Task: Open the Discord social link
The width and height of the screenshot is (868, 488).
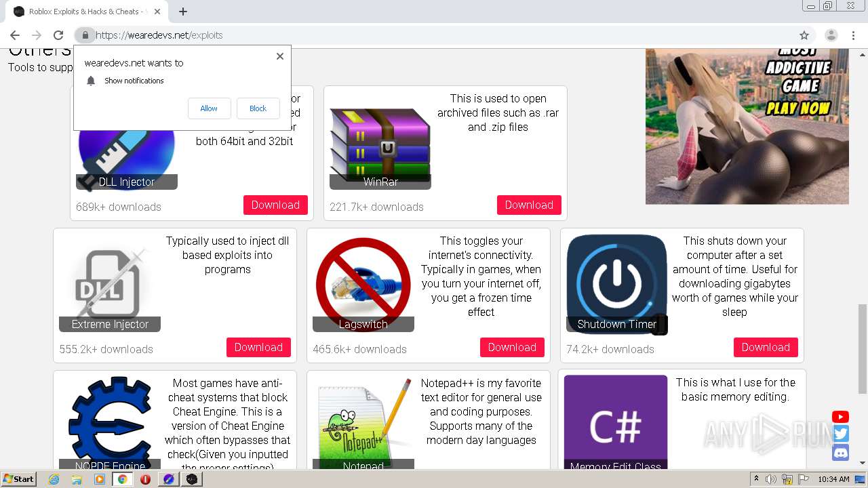Action: tap(841, 453)
